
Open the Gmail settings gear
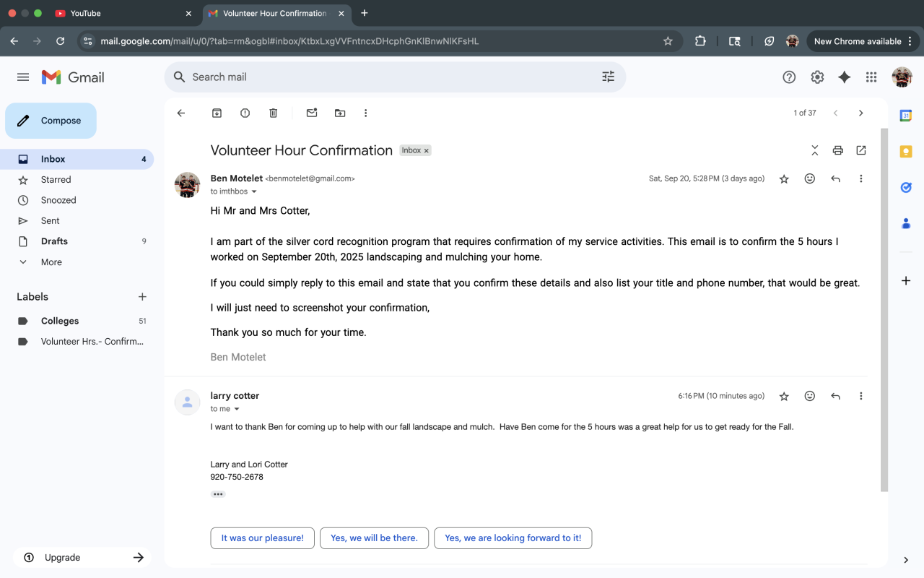point(817,77)
